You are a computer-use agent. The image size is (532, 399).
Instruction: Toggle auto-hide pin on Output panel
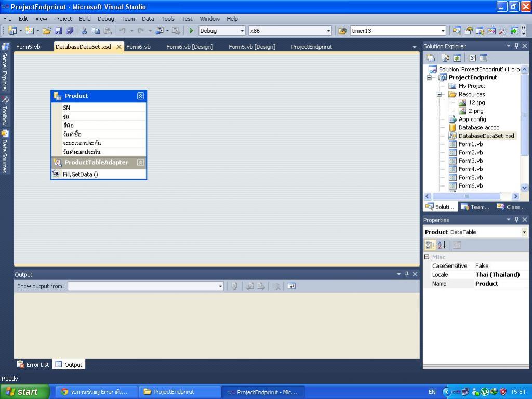coord(407,274)
